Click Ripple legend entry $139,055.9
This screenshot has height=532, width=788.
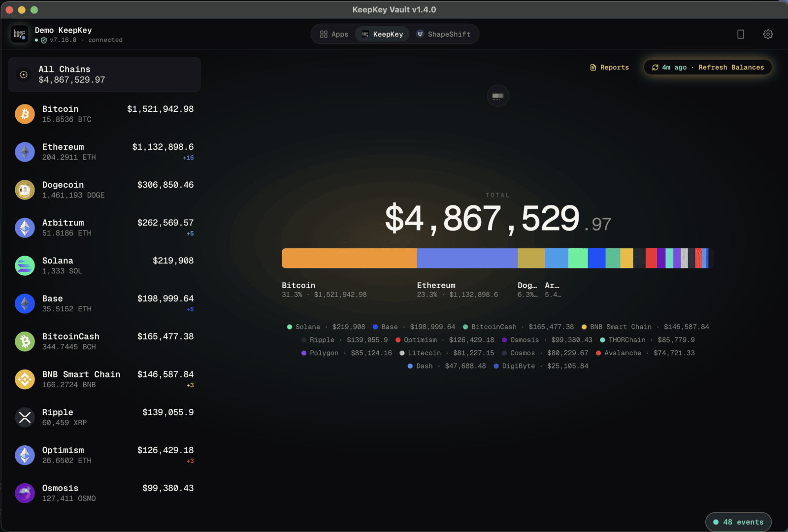coord(344,340)
